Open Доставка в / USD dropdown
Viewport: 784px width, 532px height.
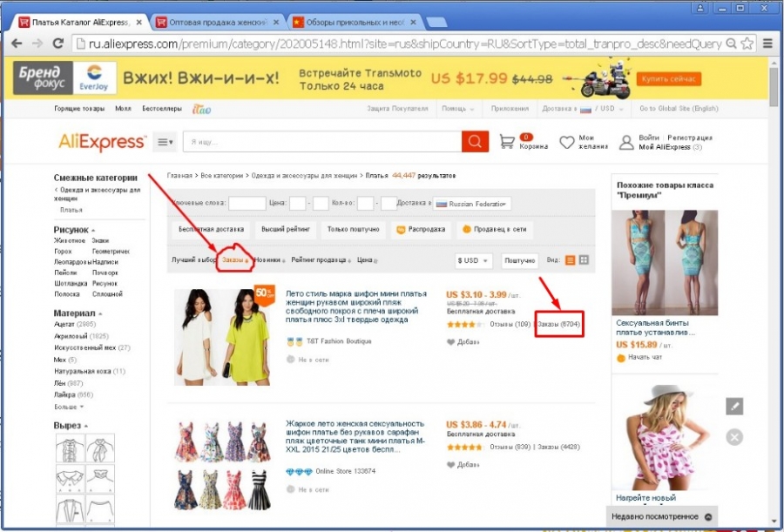(583, 109)
